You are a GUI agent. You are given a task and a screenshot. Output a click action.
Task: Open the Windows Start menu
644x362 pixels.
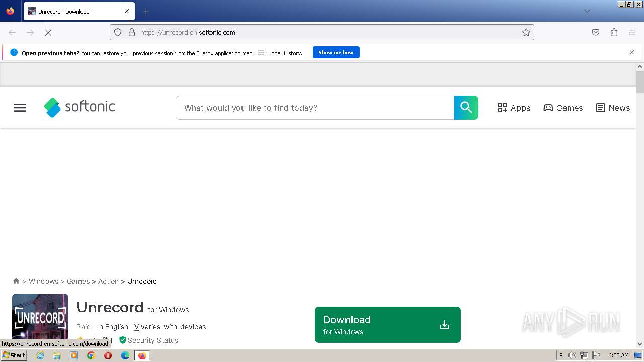(14, 355)
